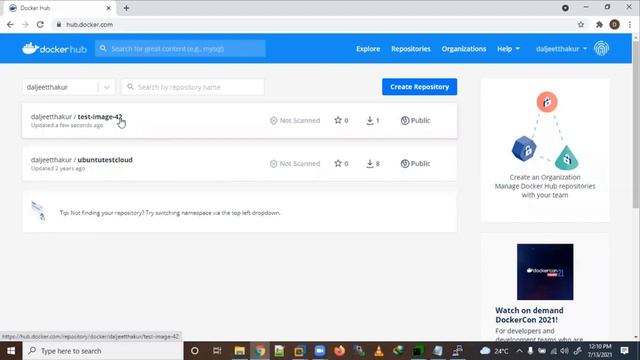The height and width of the screenshot is (360, 640).
Task: Click the site lock icon in address bar
Action: tap(59, 24)
